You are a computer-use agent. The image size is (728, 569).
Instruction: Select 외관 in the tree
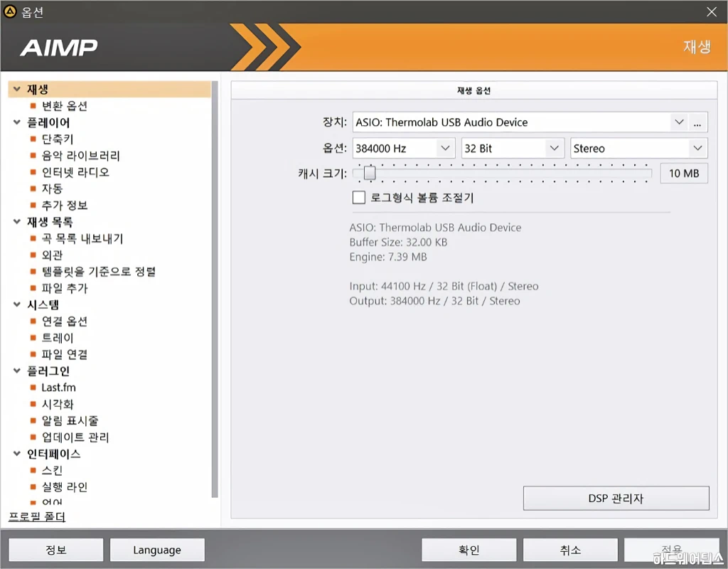(52, 255)
